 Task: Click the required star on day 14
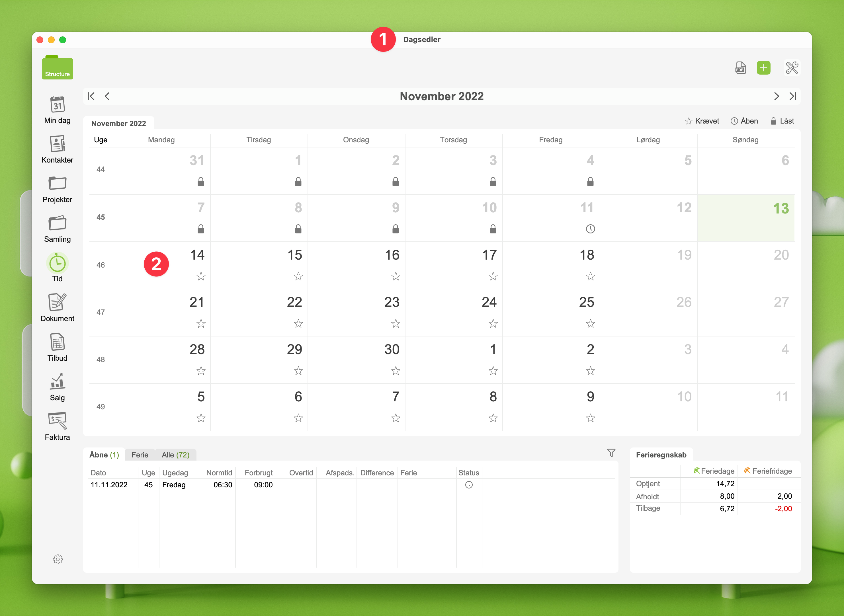click(x=201, y=276)
